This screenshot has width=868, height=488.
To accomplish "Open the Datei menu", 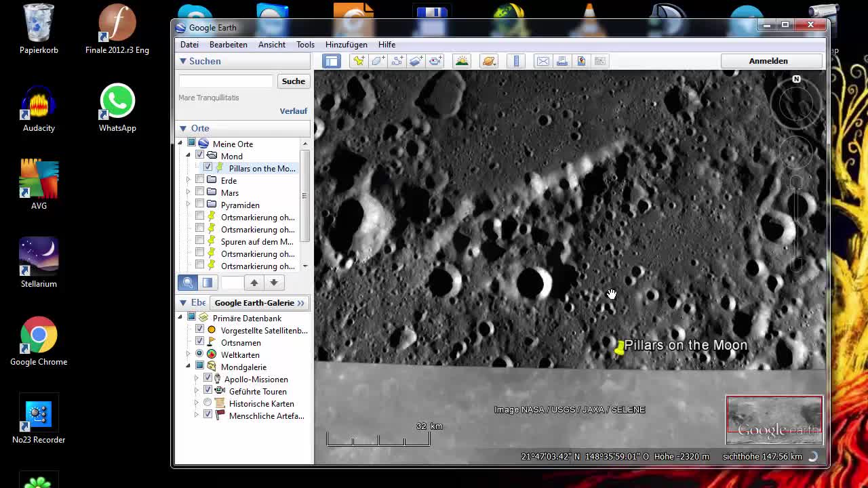I will [189, 45].
